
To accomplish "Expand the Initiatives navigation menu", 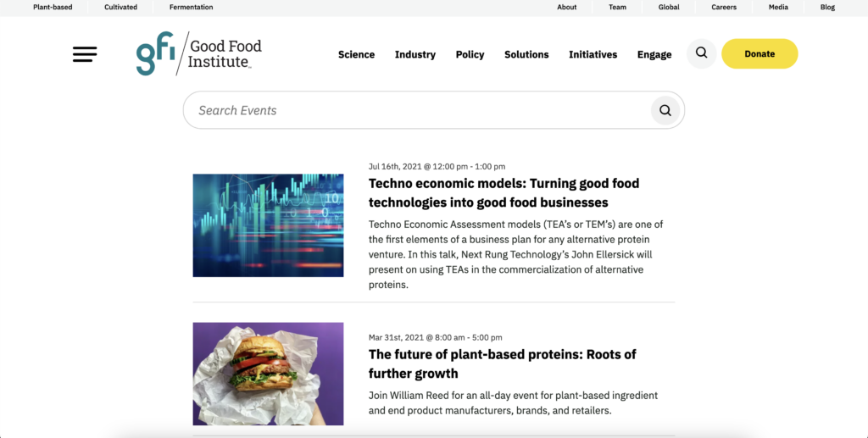I will [593, 54].
